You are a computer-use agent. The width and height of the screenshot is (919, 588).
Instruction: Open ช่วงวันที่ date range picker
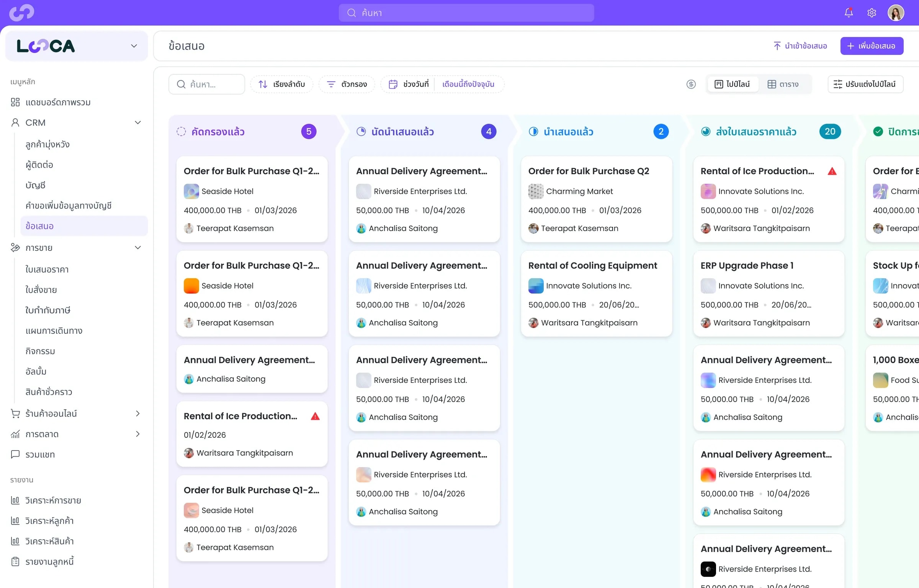point(408,84)
